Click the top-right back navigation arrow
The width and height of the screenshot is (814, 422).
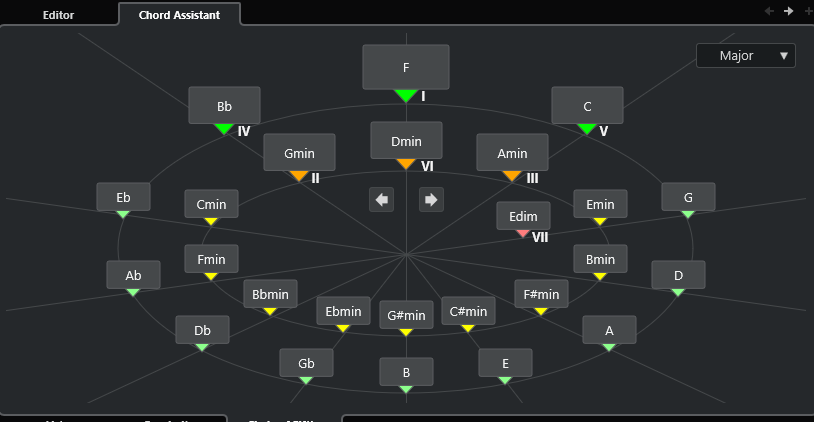tap(768, 11)
